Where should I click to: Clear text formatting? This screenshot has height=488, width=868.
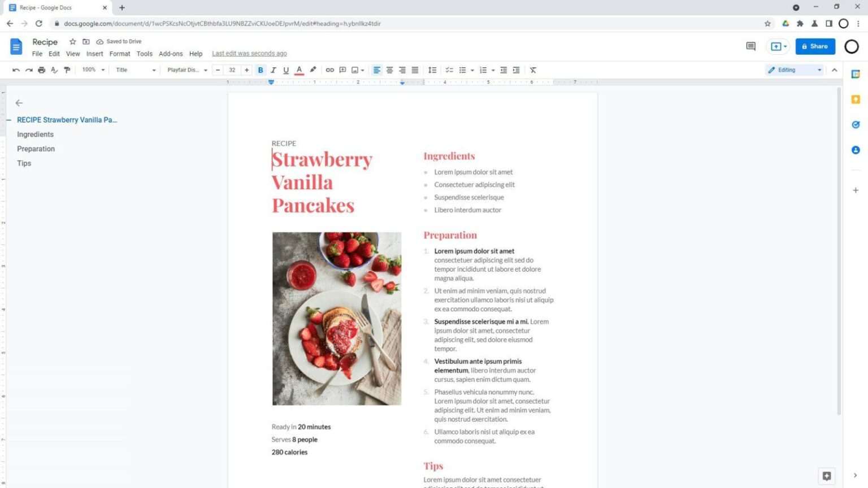tap(532, 69)
